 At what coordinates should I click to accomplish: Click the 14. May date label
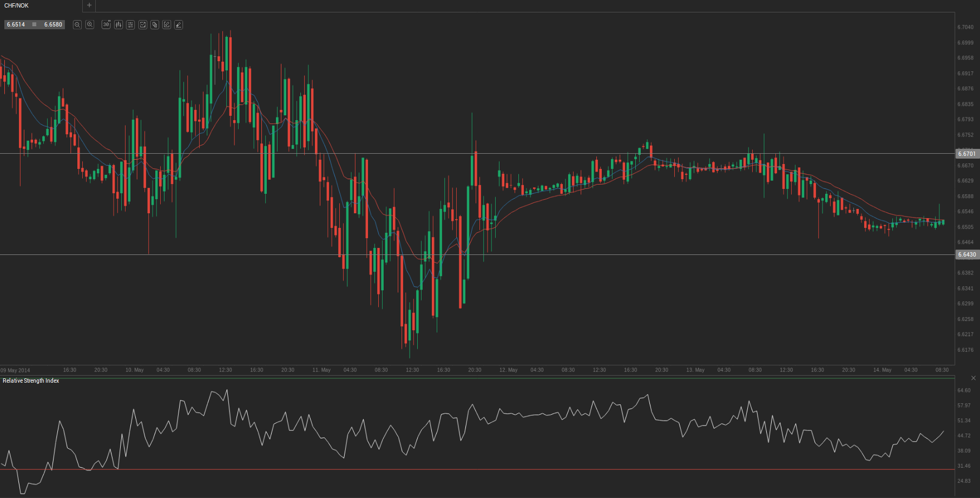882,370
